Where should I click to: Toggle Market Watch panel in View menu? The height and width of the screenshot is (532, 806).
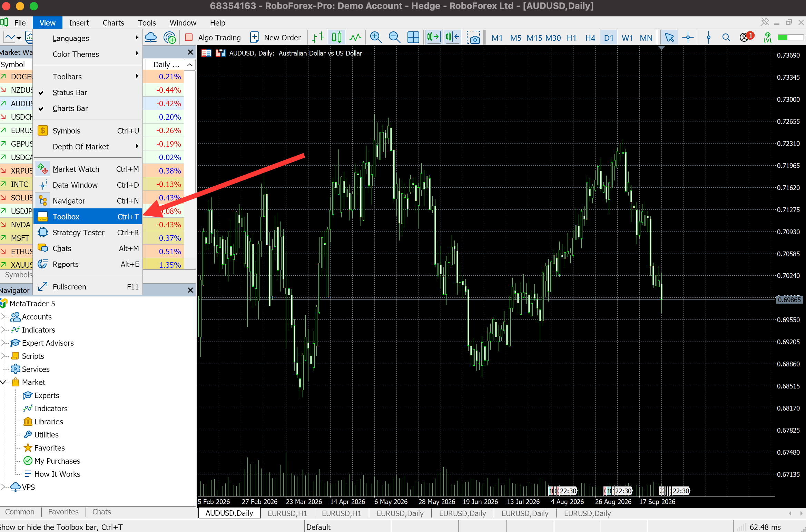click(x=88, y=169)
